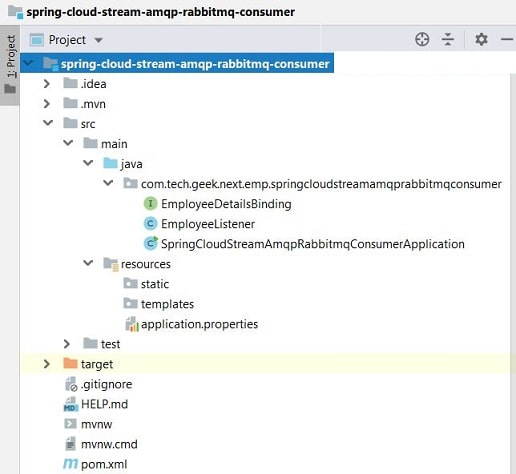Select the templates folder name
Image resolution: width=516 pixels, height=474 pixels.
point(167,304)
